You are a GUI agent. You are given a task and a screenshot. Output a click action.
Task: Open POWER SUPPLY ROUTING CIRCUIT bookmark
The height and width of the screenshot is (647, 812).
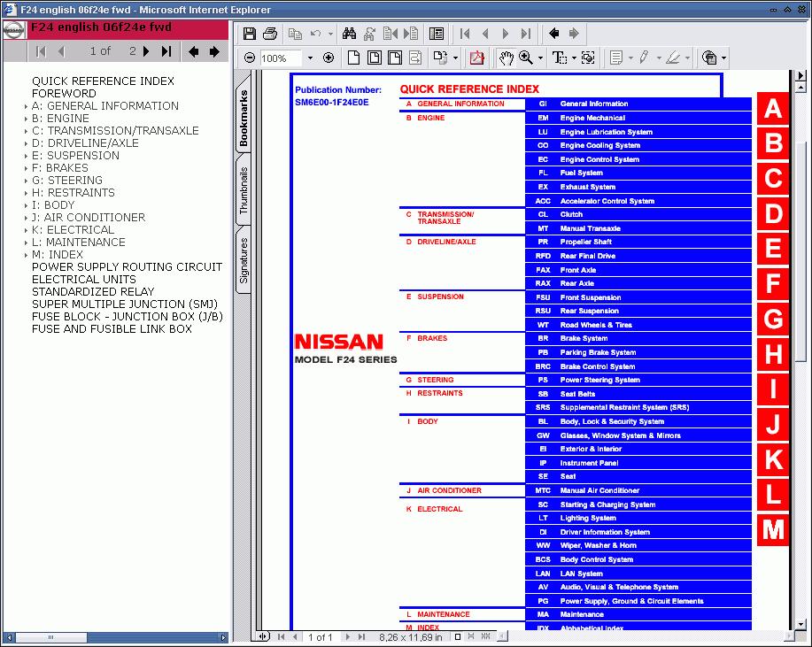127,267
